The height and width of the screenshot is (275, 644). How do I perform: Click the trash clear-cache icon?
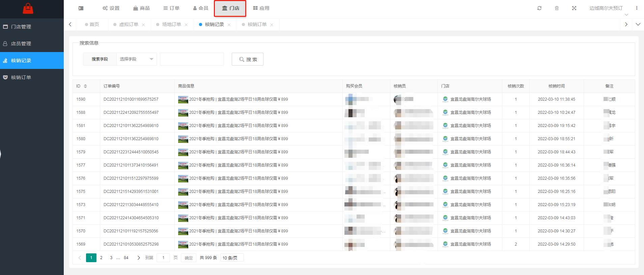click(557, 8)
